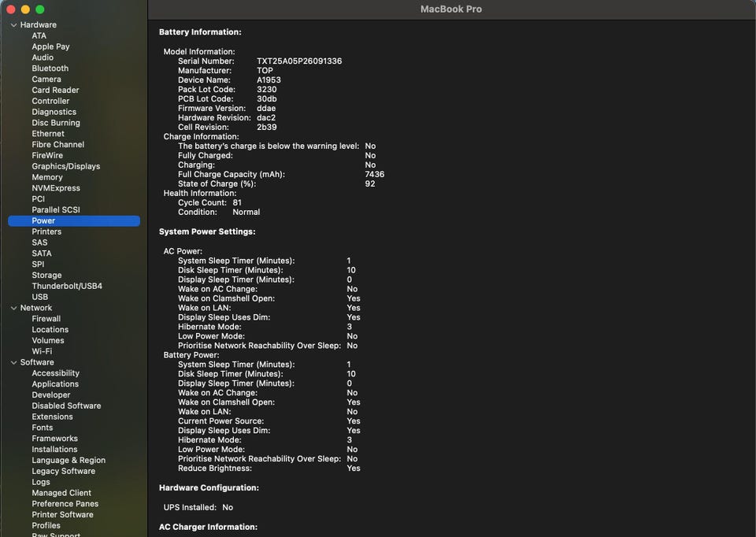Click Full Charge Capacity value 7436
756x537 pixels.
click(375, 175)
